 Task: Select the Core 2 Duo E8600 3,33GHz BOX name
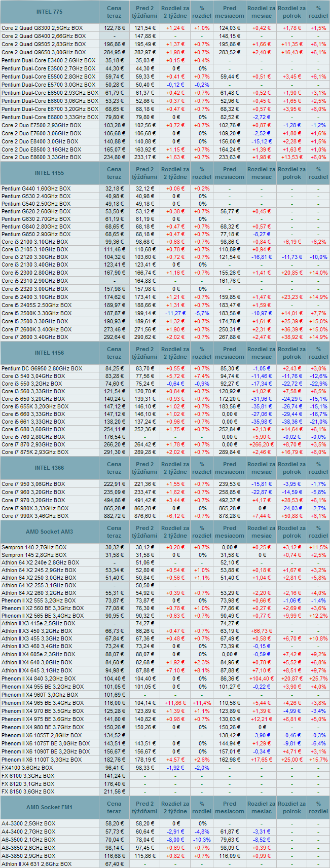41,157
